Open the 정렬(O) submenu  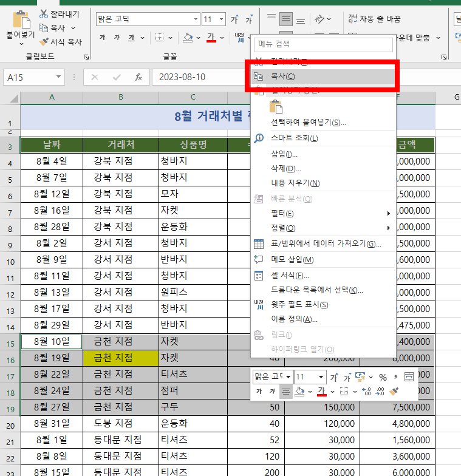tap(323, 228)
